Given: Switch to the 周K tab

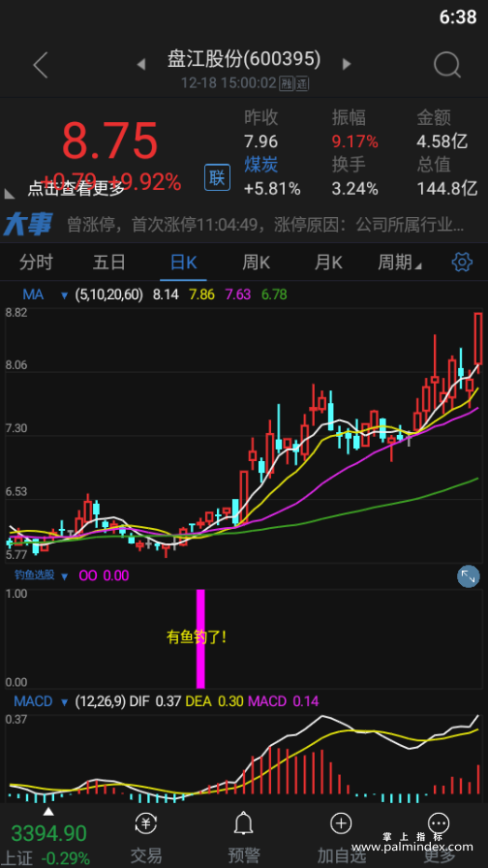Looking at the screenshot, I should tap(257, 262).
